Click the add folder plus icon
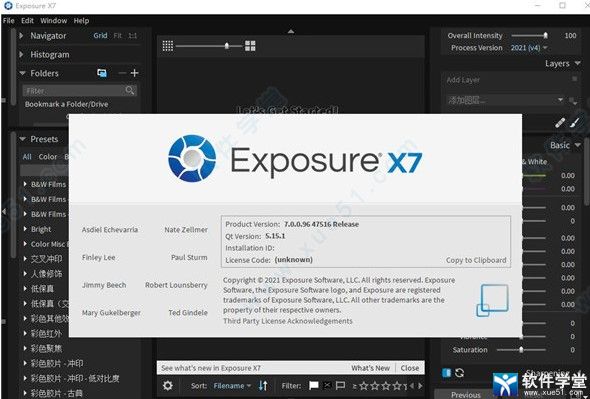Viewport: 590px width, 399px height. click(x=134, y=73)
